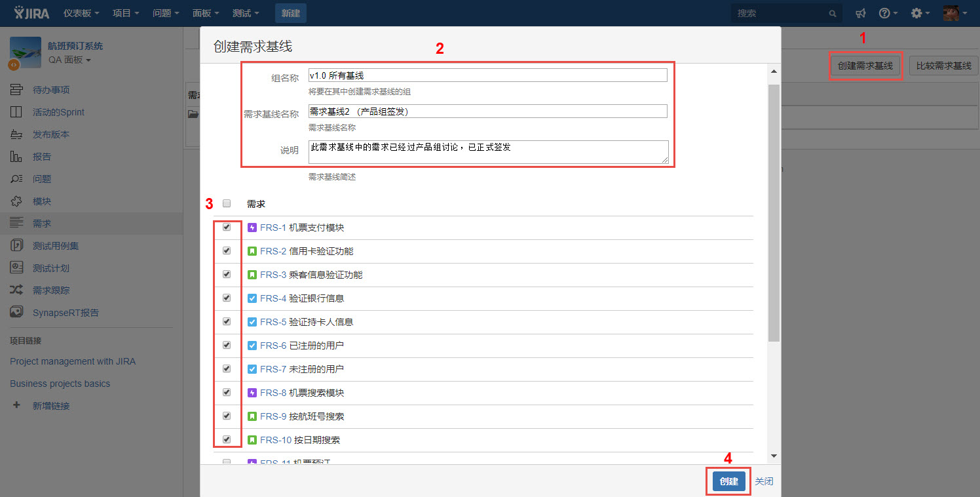Viewport: 980px width, 497px height.
Task: Click the search magnifier icon
Action: [x=833, y=13]
